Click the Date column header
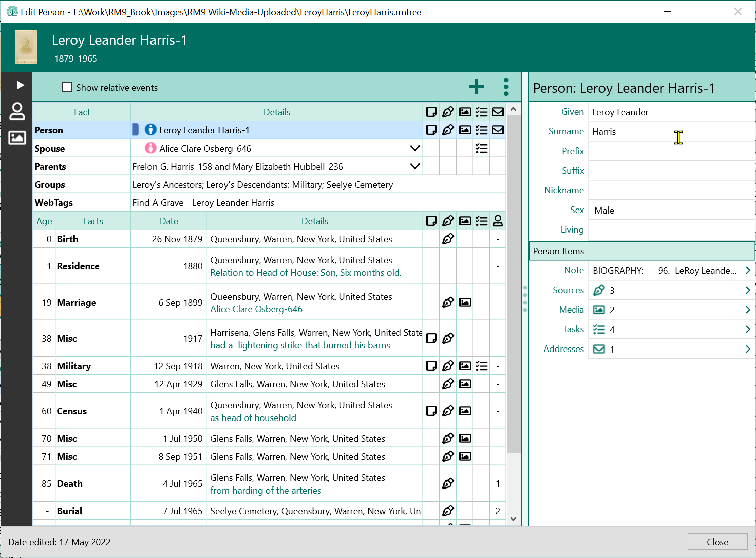The height and width of the screenshot is (558, 756). tap(169, 221)
